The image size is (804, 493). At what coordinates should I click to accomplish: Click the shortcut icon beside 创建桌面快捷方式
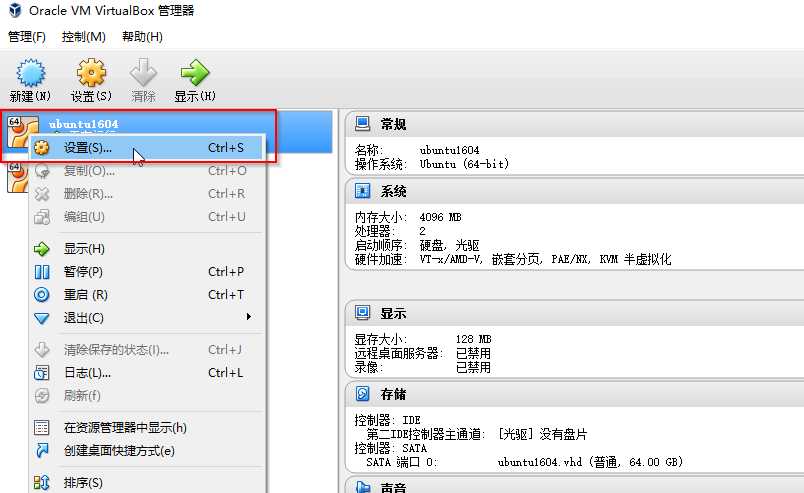tap(42, 451)
